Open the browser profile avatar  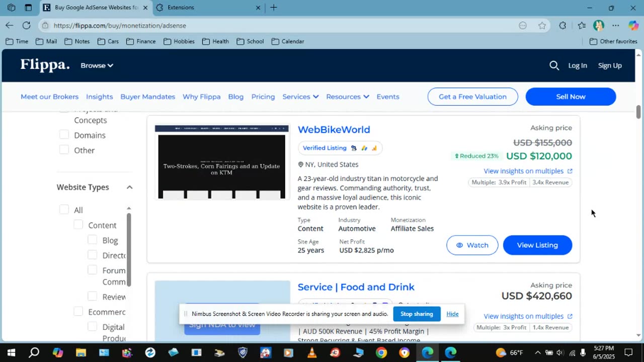click(x=598, y=26)
